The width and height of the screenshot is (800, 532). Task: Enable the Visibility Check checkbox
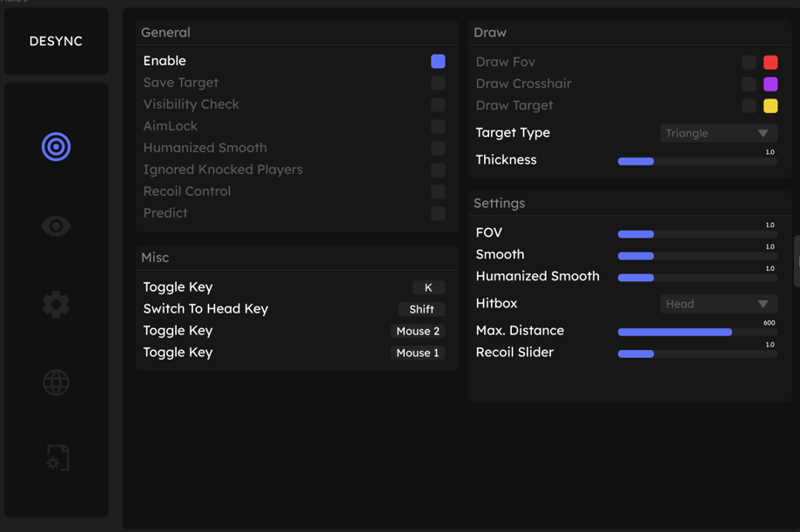tap(438, 104)
